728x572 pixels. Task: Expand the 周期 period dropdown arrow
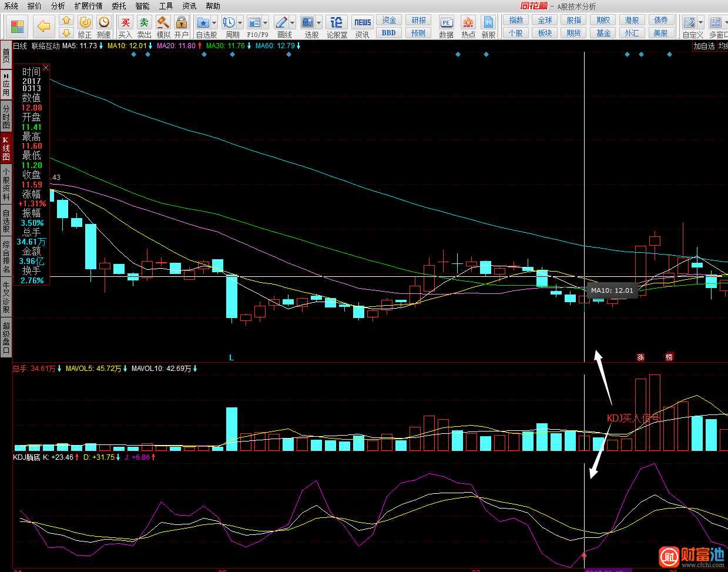point(240,23)
